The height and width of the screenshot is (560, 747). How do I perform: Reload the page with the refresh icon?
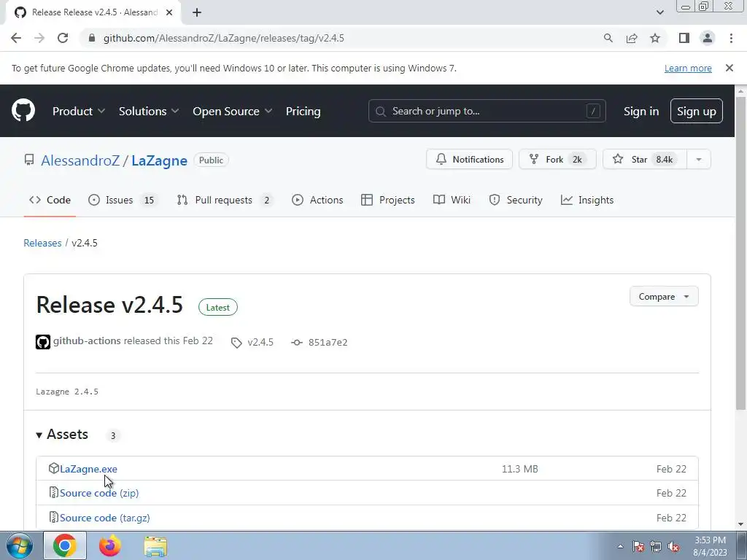tap(63, 38)
